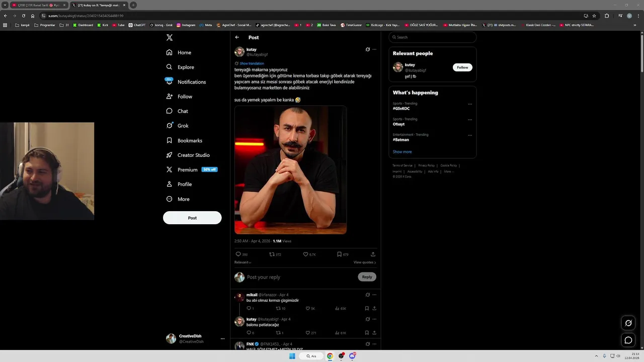Open the Explore page
The image size is (644, 362).
coord(180,67)
